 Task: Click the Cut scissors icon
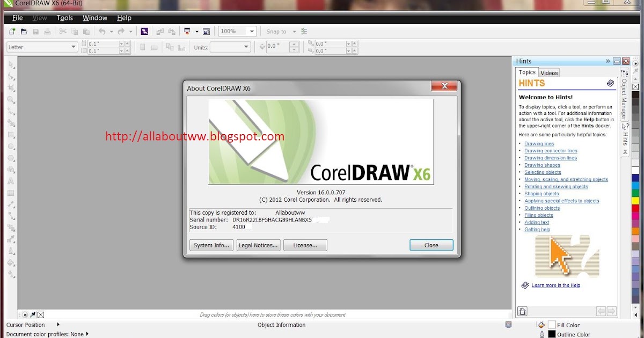click(x=62, y=32)
